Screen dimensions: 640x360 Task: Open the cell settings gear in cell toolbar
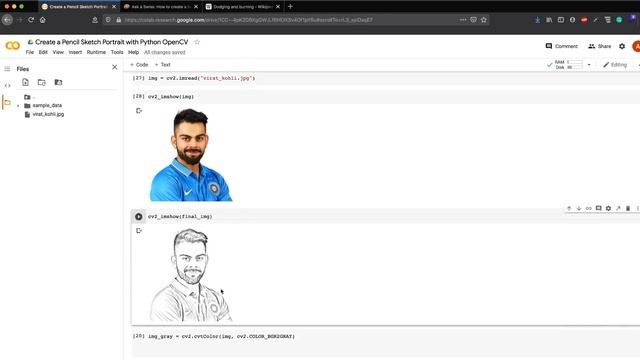pos(608,208)
